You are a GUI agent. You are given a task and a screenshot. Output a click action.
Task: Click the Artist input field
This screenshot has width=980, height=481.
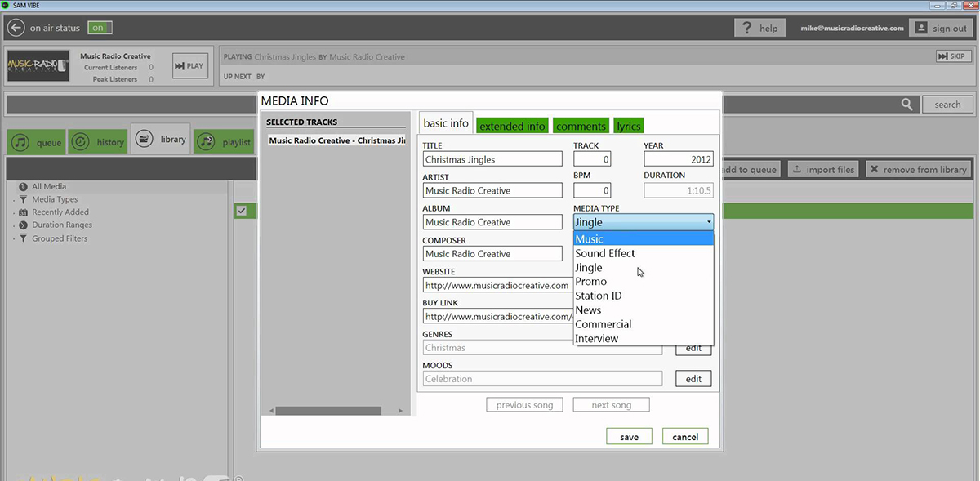point(492,190)
